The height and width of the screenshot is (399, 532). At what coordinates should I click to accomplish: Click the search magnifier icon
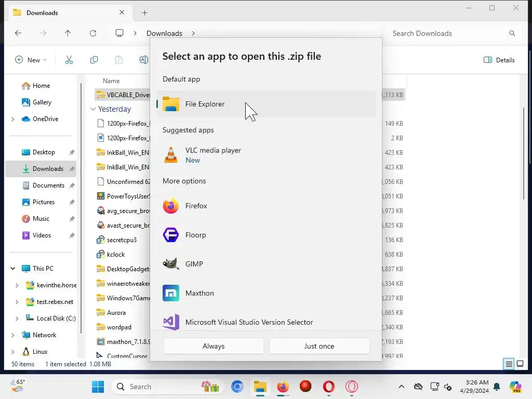pos(512,33)
